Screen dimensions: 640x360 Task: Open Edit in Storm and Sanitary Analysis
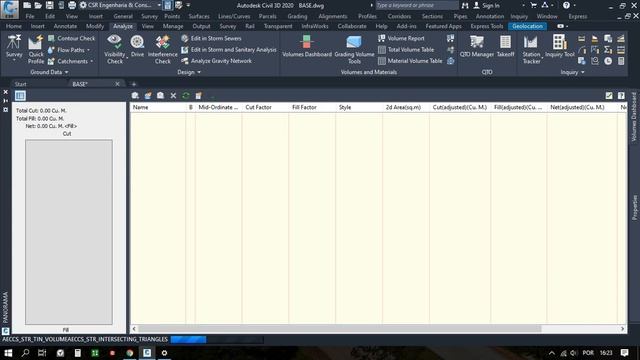click(x=229, y=50)
